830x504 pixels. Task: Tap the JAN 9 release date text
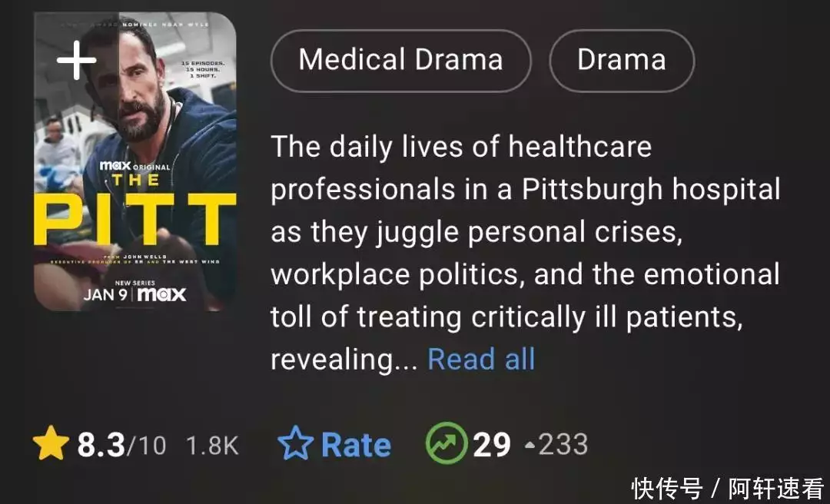tap(105, 295)
